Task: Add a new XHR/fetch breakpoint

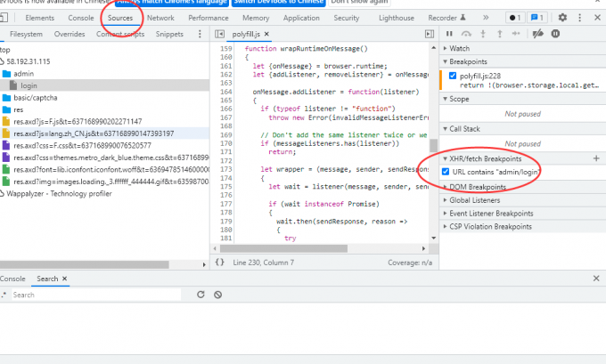Action: 596,158
